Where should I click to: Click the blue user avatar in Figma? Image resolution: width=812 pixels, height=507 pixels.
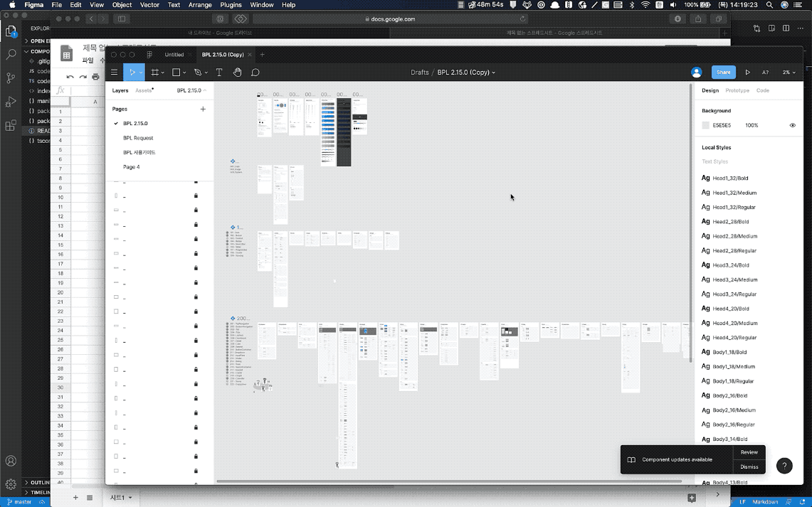click(697, 73)
